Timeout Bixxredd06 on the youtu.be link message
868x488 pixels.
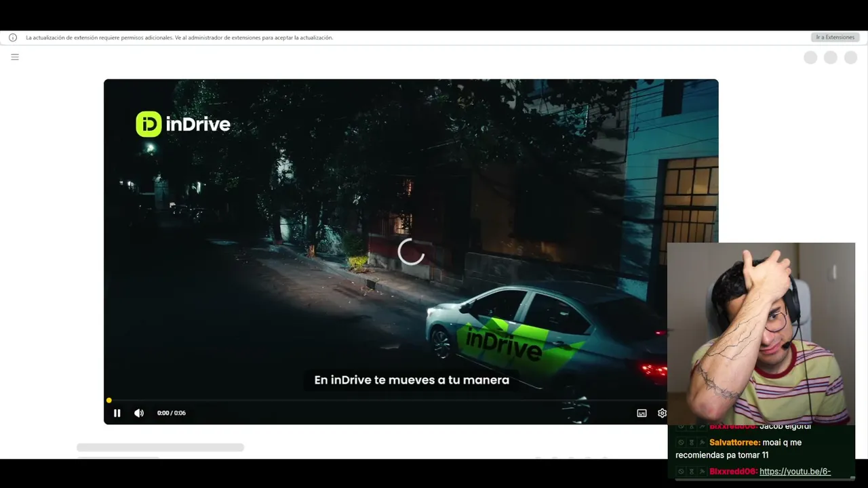[692, 472]
